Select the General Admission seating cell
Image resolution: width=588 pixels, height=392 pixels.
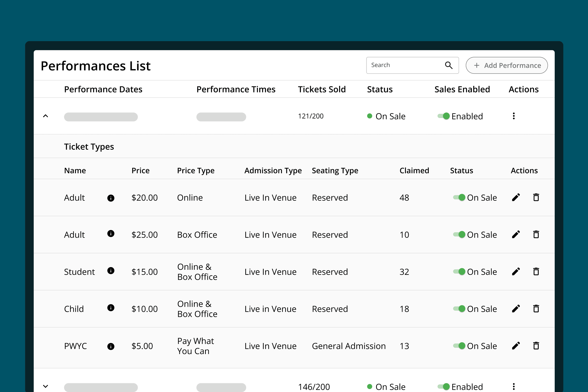point(349,346)
